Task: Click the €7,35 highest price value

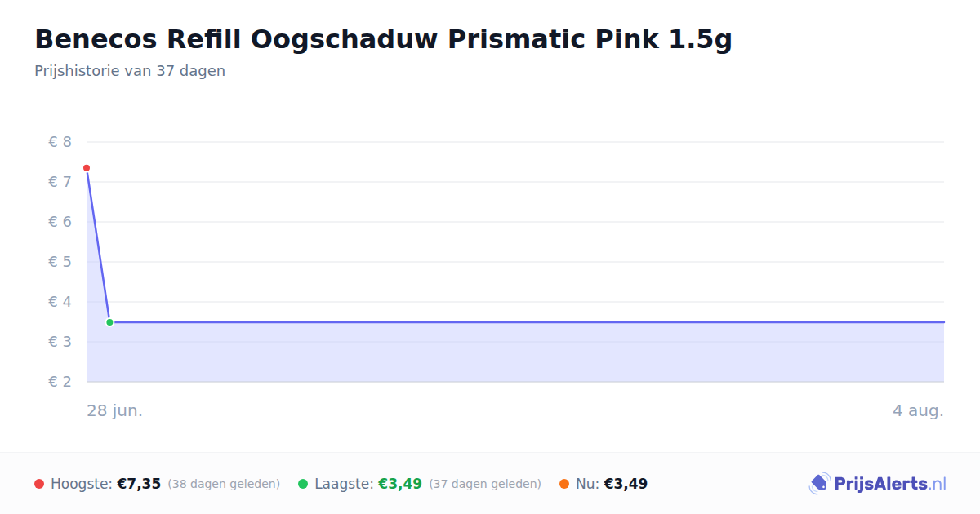Action: click(139, 484)
